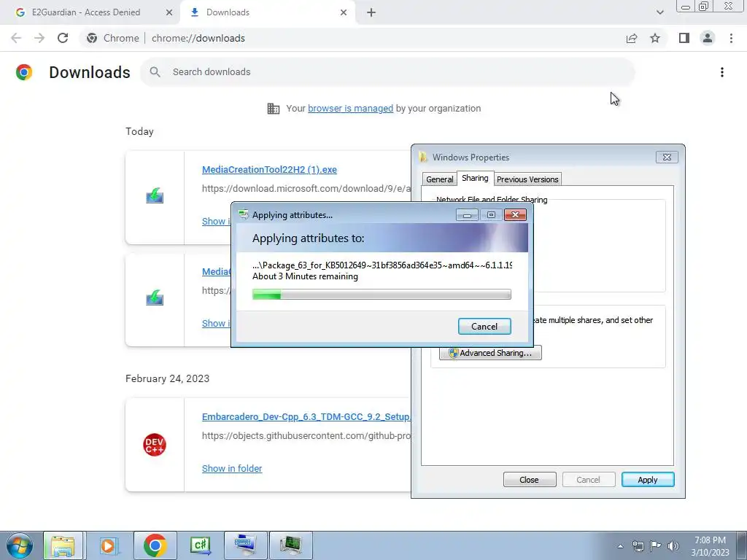Click the network tray icon

[638, 546]
